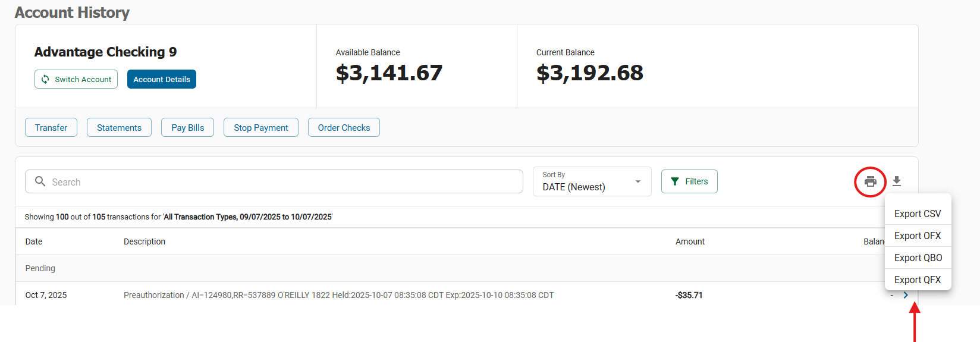Expand the O'REILLY transaction details chevron
The width and height of the screenshot is (980, 342).
pyautogui.click(x=906, y=295)
